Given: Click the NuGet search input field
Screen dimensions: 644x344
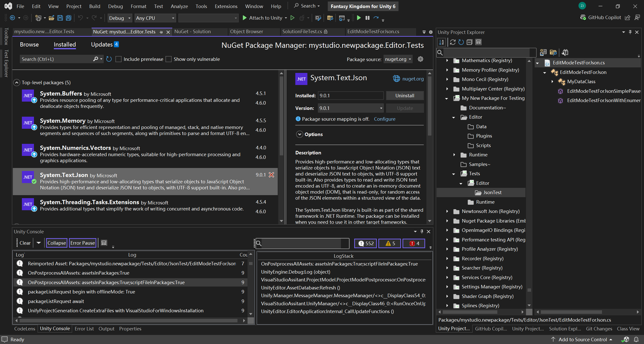Looking at the screenshot, I should point(56,59).
